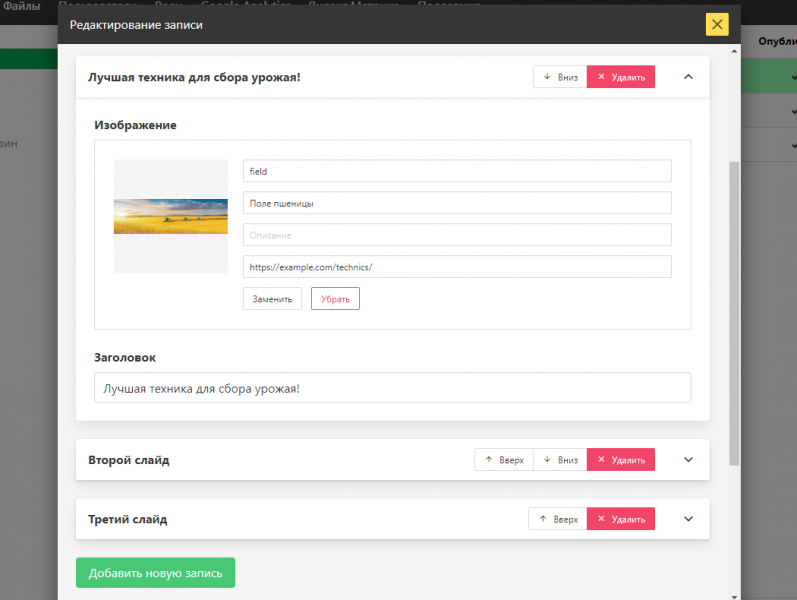The image size is (797, 600).
Task: Focus the image name field 'field'
Action: point(456,171)
